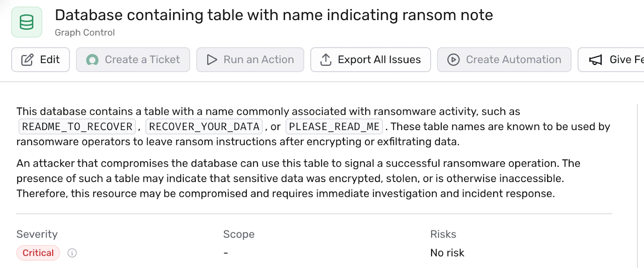This screenshot has height=268, width=644.
Task: Click the Risks field label
Action: (443, 234)
